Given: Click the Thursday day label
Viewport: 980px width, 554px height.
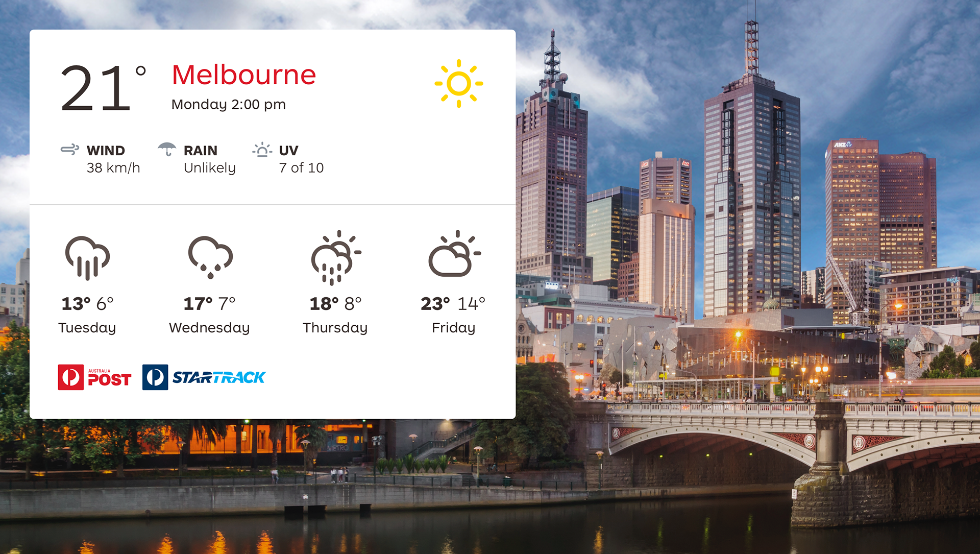Looking at the screenshot, I should pos(335,328).
